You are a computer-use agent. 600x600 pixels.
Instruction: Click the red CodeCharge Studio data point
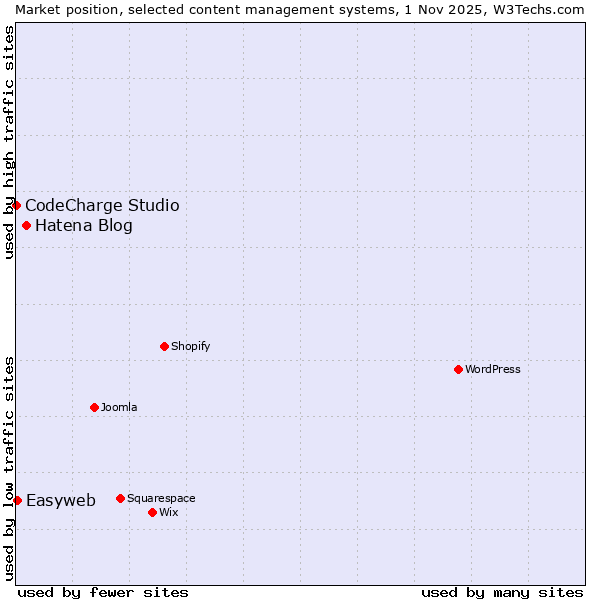pyautogui.click(x=16, y=205)
